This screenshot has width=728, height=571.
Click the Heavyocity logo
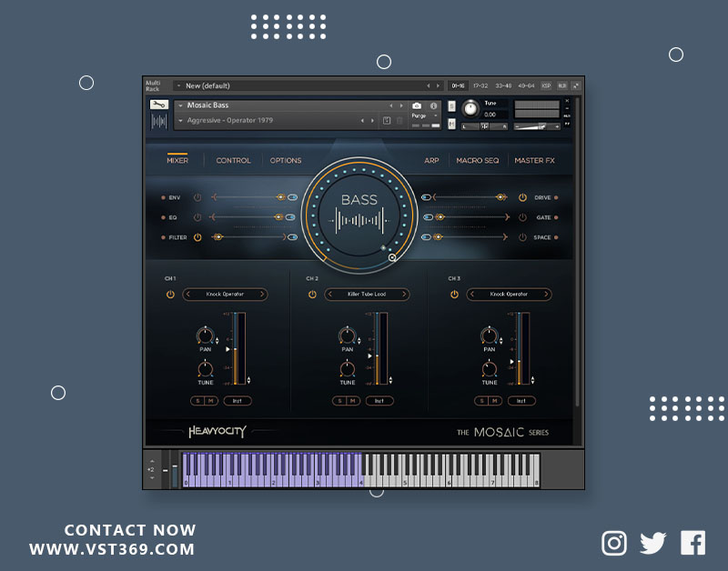[x=217, y=431]
